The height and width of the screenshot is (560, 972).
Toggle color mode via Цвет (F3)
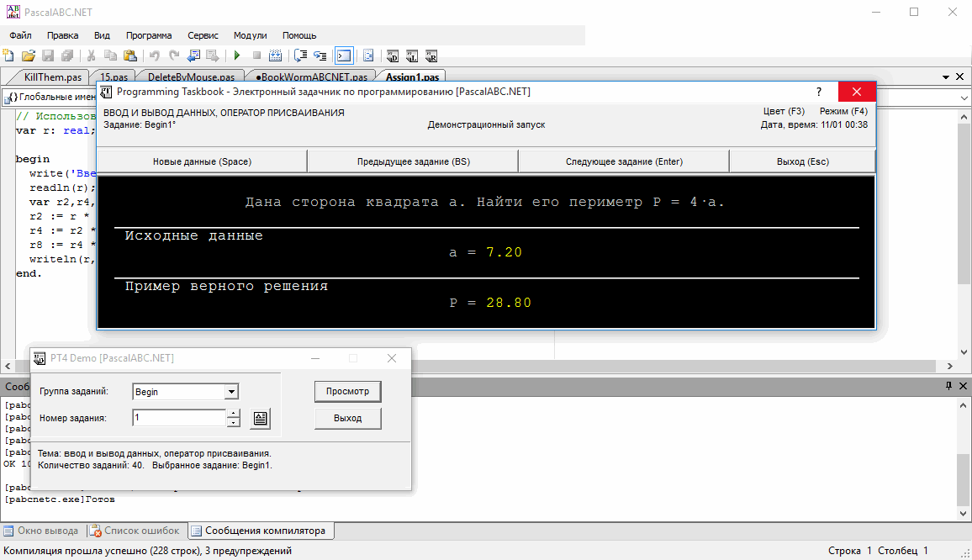783,111
